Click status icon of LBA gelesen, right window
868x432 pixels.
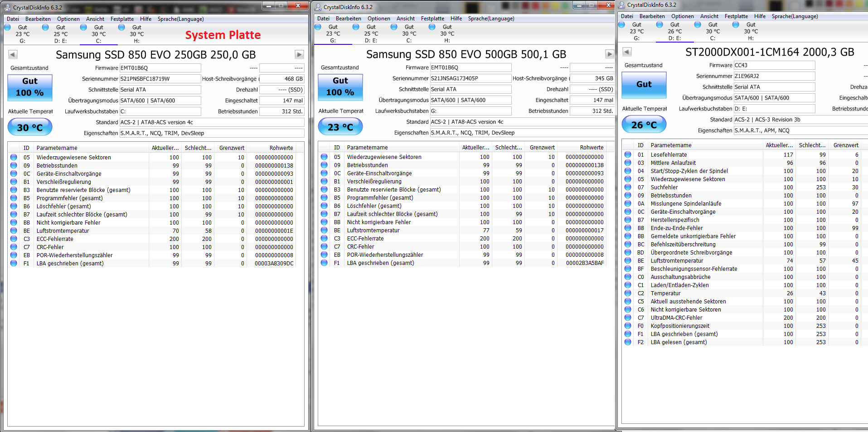pyautogui.click(x=628, y=342)
